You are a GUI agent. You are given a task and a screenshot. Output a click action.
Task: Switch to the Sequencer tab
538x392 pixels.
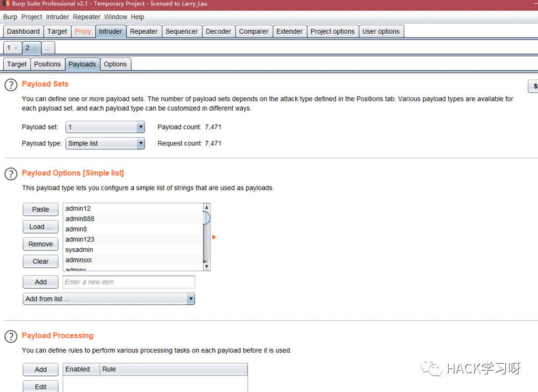point(182,31)
